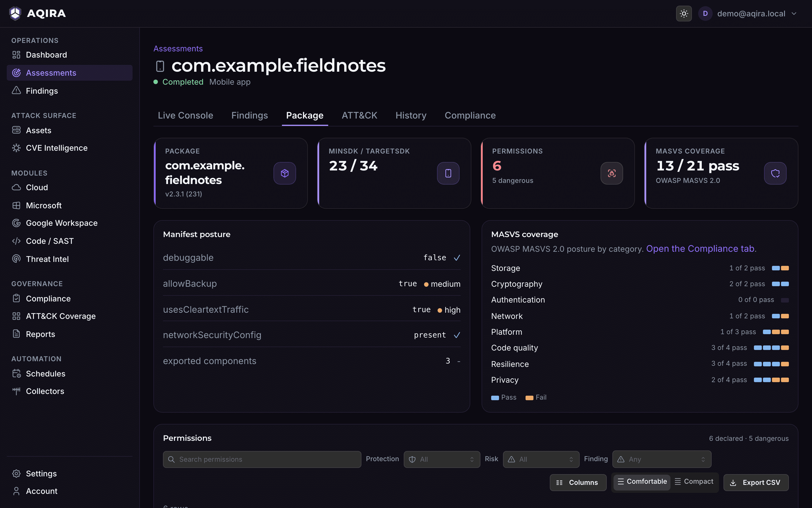Open the Finding filter dropdown
This screenshot has height=508, width=812.
(662, 459)
